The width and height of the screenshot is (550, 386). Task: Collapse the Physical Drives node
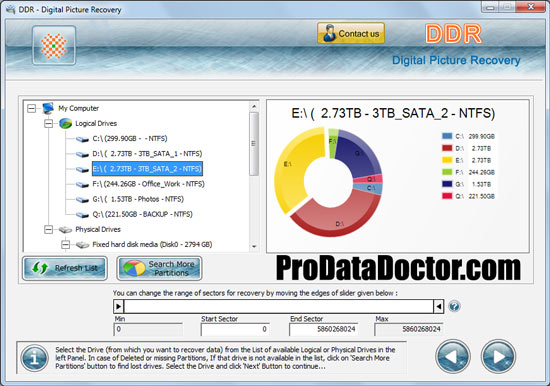[x=48, y=229]
